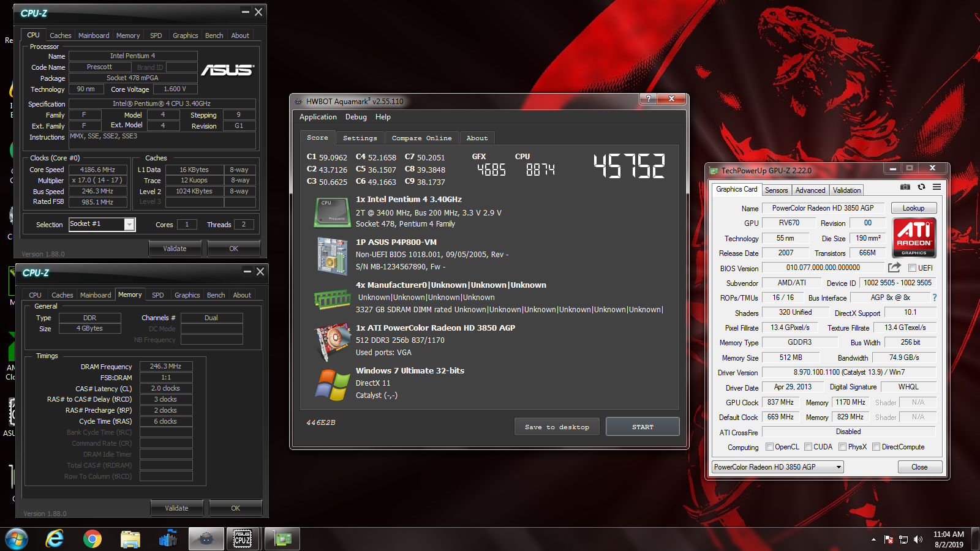This screenshot has width=980, height=551.
Task: Click the blue castle taskbar icon
Action: click(x=168, y=539)
